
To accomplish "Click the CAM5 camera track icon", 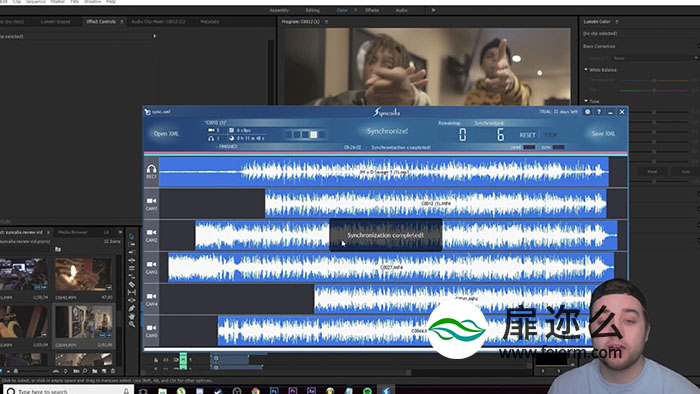I will [151, 328].
